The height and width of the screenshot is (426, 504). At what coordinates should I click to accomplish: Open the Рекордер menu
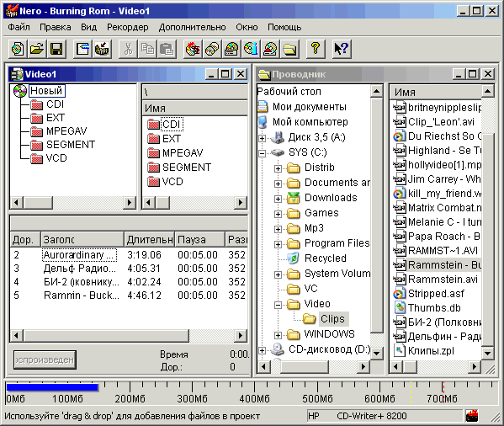pos(128,27)
